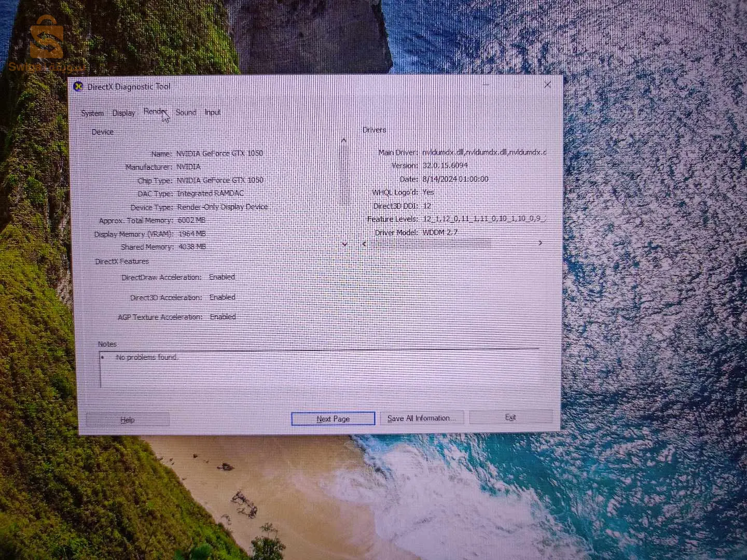Click the DirectX Diagnostic Tool title bar text
747x560 pixels.
point(129,87)
